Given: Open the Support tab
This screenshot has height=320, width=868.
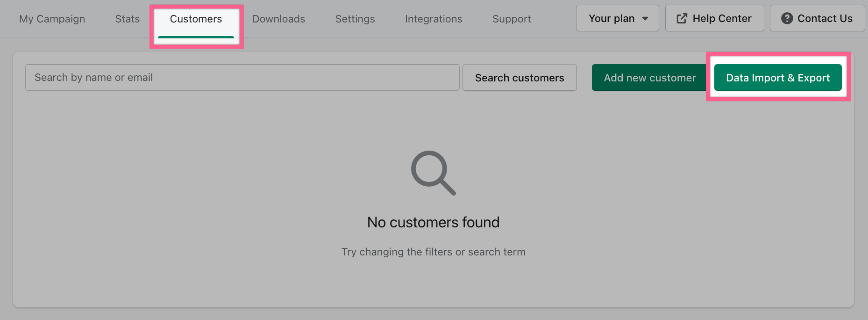Looking at the screenshot, I should 512,19.
